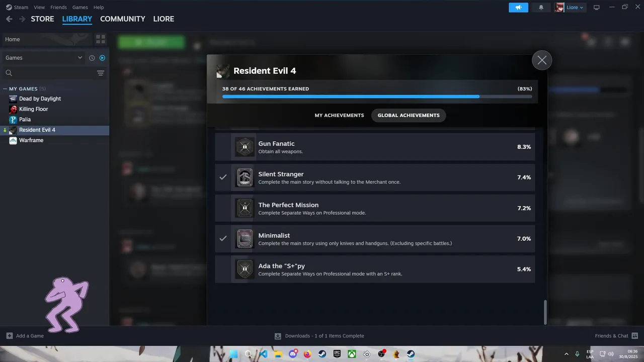Switch to collections grid view icon
The width and height of the screenshot is (644, 362).
pos(101,39)
